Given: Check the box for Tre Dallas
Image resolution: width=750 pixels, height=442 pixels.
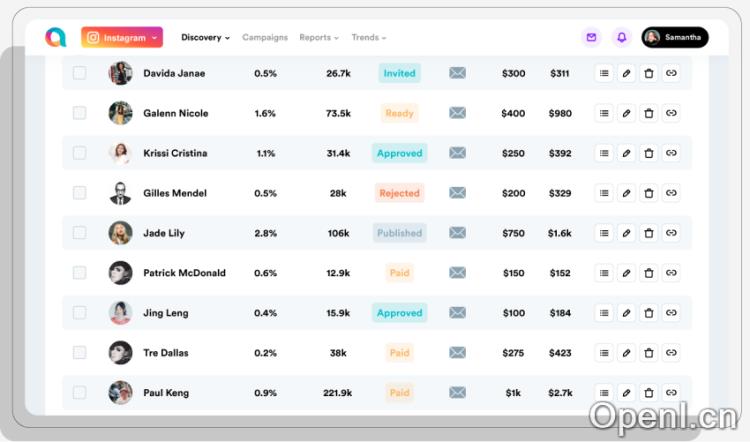Looking at the screenshot, I should click(80, 353).
